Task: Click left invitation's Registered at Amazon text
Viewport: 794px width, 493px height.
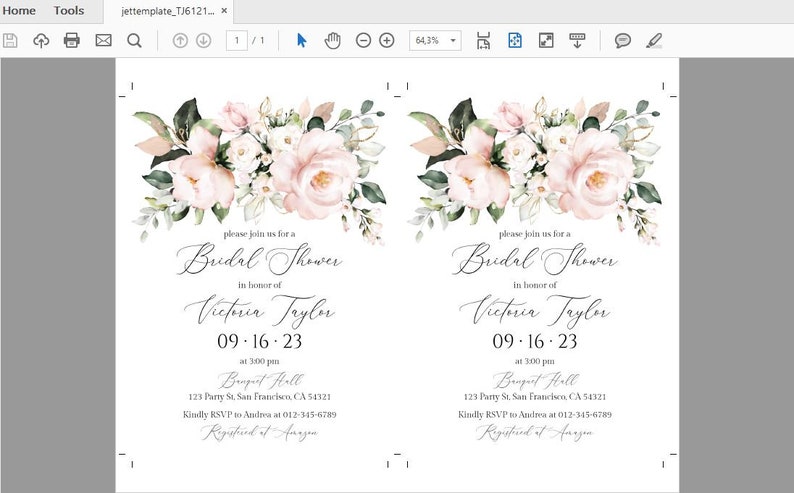Action: pos(260,432)
